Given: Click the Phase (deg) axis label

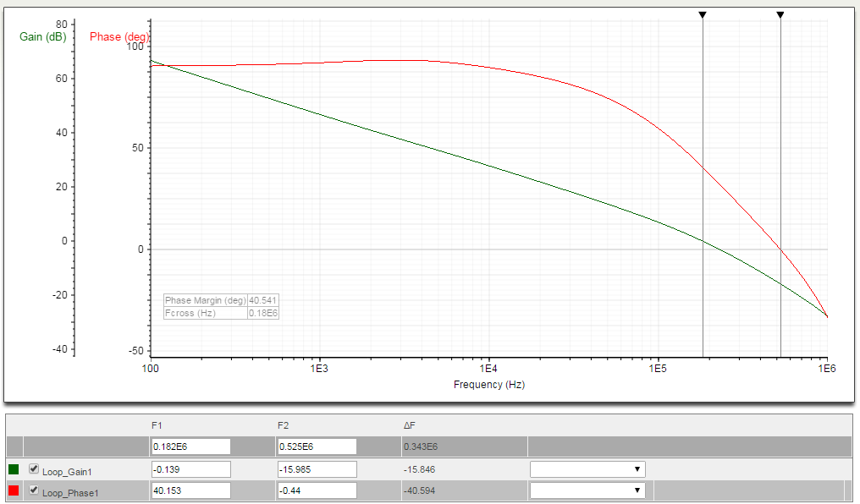Looking at the screenshot, I should (119, 36).
